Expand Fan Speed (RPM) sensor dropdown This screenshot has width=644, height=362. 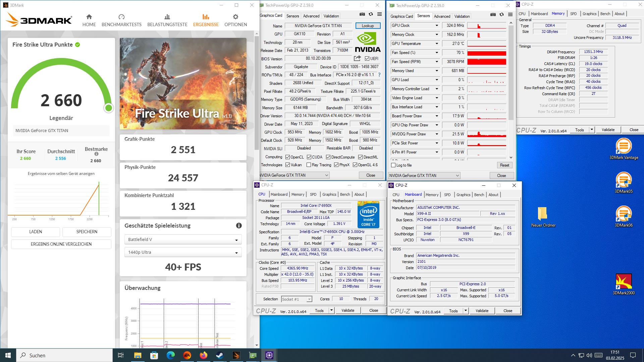437,62
